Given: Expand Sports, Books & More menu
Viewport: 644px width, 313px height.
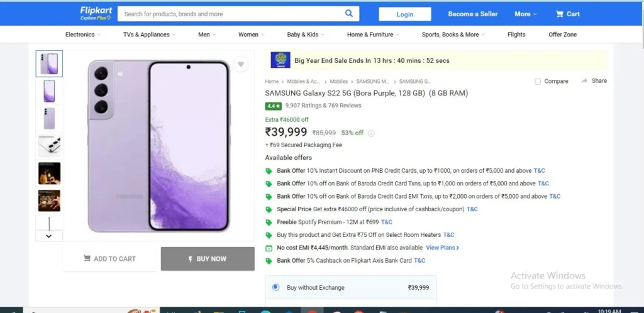Looking at the screenshot, I should tap(453, 35).
